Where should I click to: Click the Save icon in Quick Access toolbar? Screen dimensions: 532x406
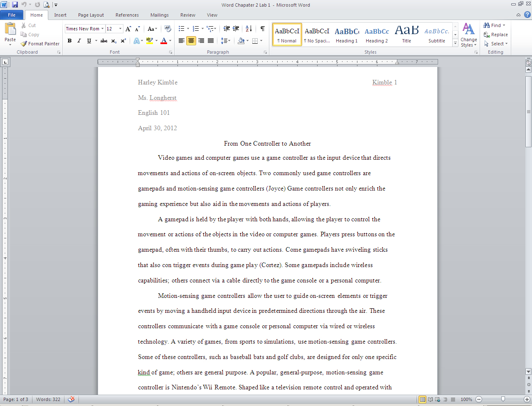click(15, 5)
